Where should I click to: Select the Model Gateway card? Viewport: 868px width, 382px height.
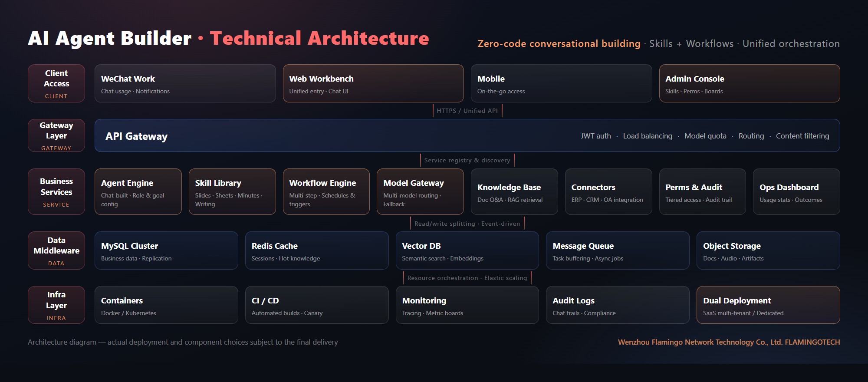click(x=420, y=191)
